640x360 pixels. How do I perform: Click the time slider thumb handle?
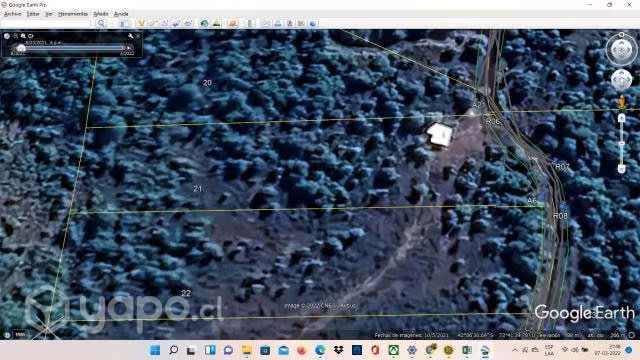click(x=21, y=48)
